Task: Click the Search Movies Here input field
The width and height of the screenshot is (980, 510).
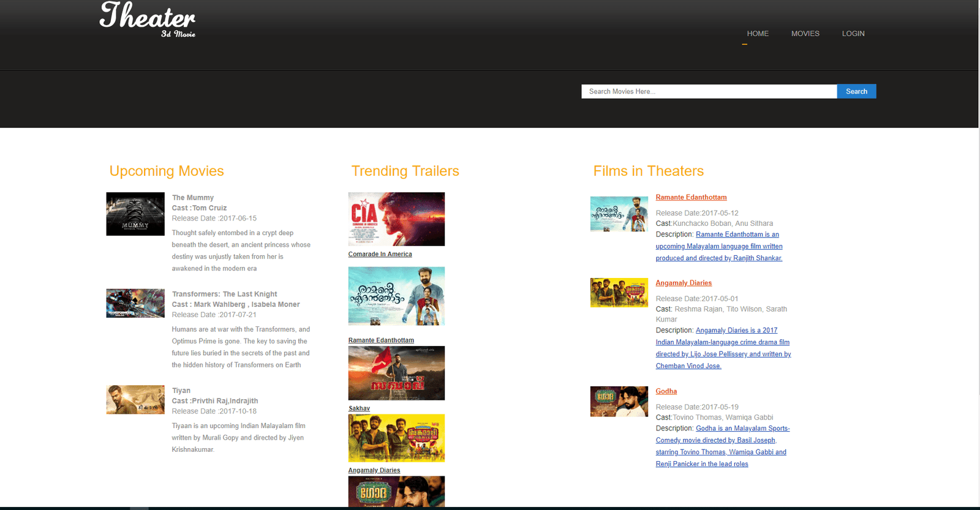Action: click(709, 91)
